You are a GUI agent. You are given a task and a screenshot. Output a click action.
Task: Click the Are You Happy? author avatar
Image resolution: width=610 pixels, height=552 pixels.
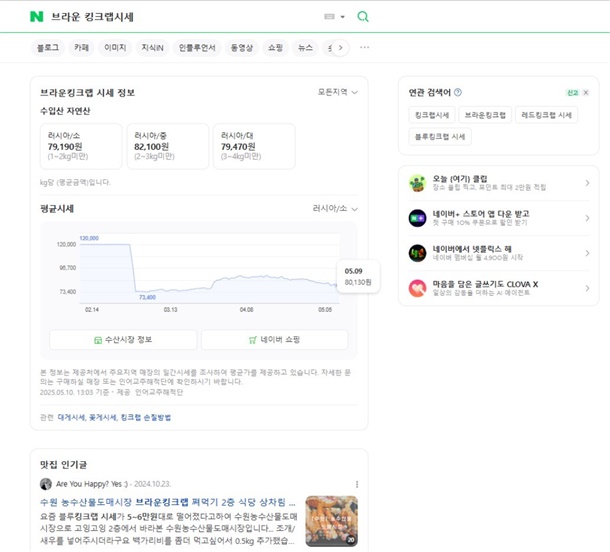point(46,484)
